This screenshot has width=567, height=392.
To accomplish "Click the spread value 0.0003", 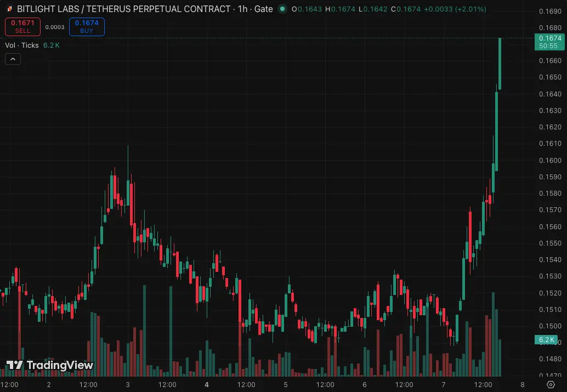I will click(55, 27).
